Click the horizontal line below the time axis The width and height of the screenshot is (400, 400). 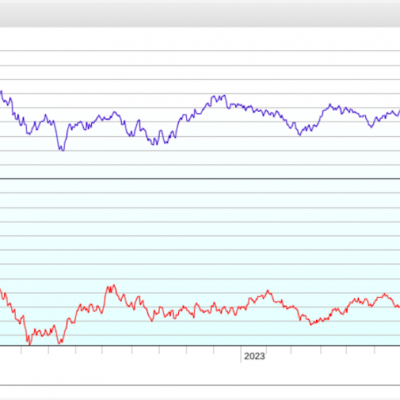coord(200,385)
